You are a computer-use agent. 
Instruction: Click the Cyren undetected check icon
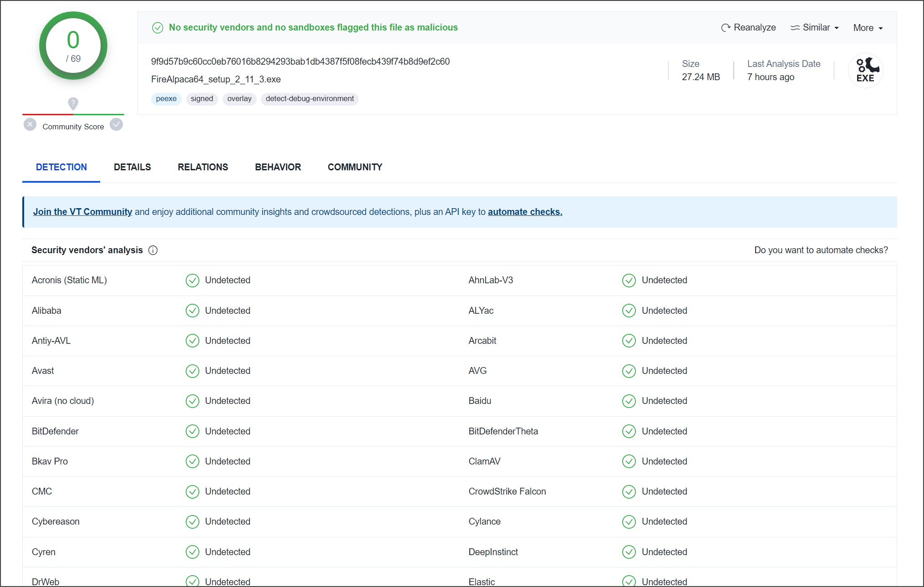pyautogui.click(x=193, y=552)
